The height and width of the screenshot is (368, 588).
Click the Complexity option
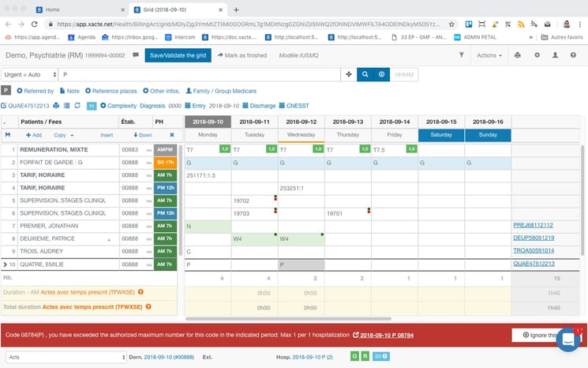coord(118,106)
